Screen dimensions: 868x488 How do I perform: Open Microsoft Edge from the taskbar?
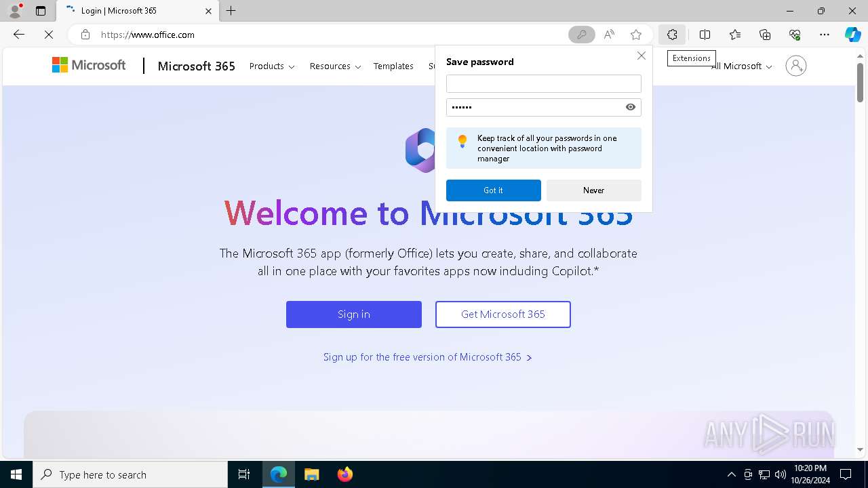(279, 474)
